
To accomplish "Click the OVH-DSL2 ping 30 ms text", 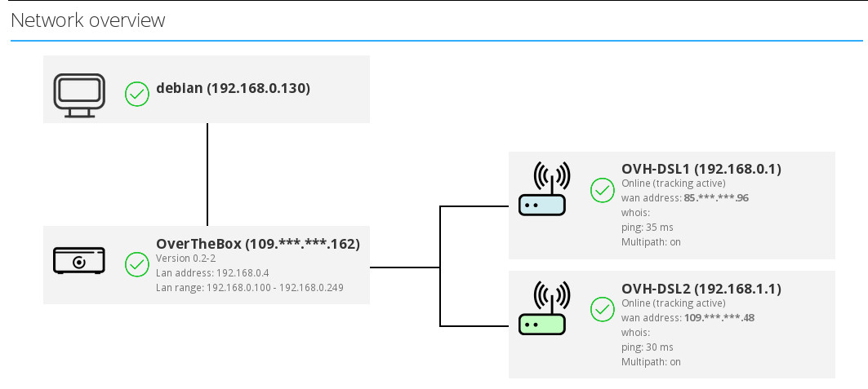I will 647,347.
